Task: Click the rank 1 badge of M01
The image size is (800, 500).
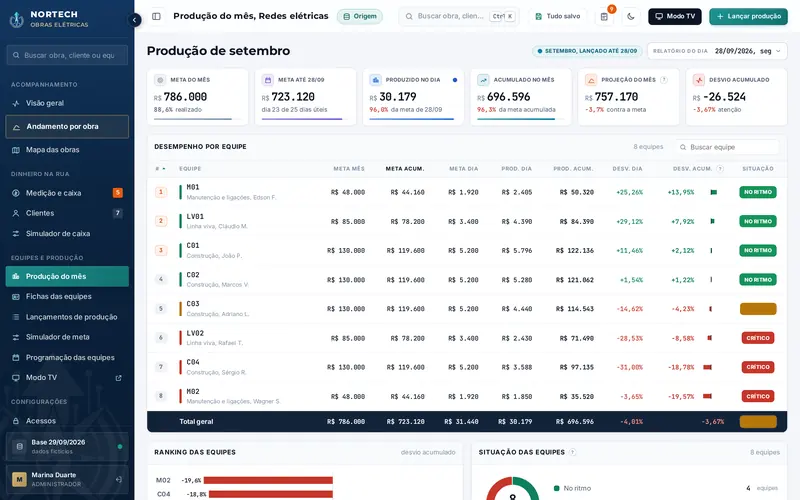Action: coord(161,192)
